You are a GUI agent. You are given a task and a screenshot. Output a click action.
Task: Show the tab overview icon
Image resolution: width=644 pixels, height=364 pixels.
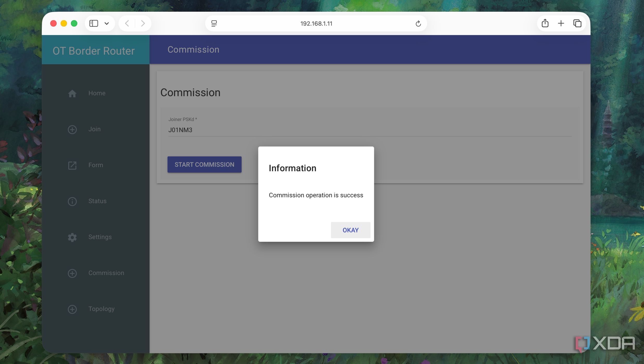(x=577, y=23)
